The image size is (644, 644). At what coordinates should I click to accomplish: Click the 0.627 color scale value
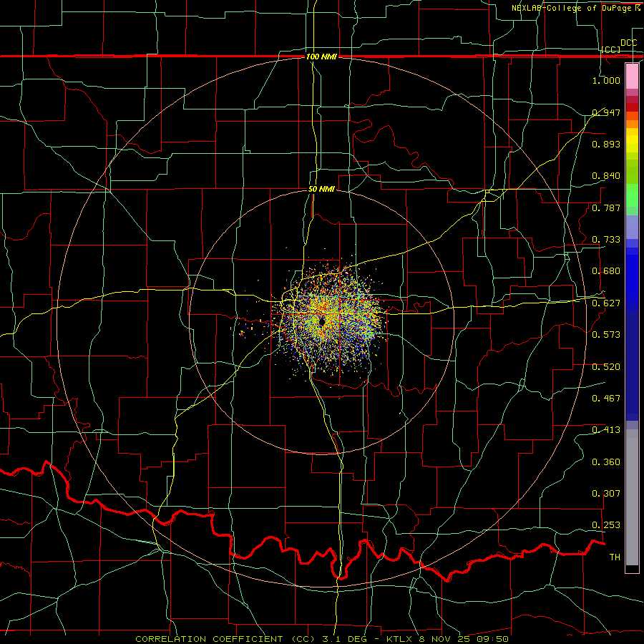(x=606, y=303)
